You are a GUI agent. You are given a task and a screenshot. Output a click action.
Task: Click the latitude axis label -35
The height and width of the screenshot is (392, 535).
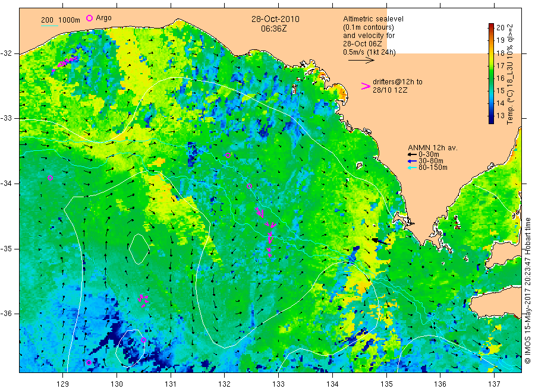pyautogui.click(x=6, y=249)
